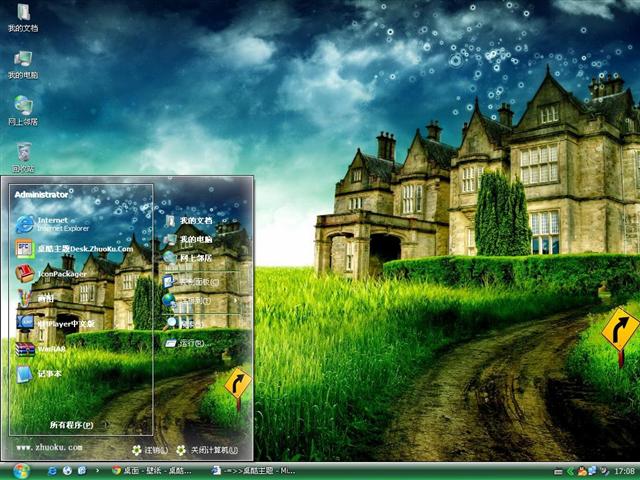Click the QQ penguin tray icon
Image resolution: width=640 pixels, height=480 pixels.
tap(582, 471)
